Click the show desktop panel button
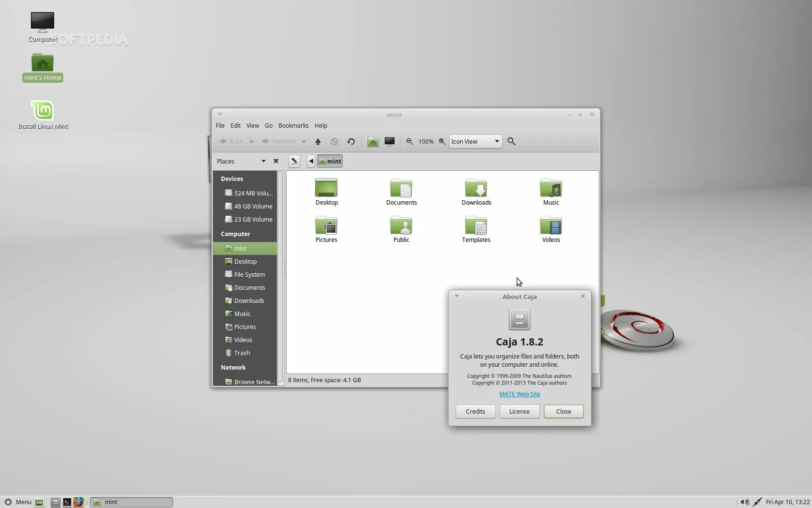The image size is (812, 508). (x=39, y=502)
